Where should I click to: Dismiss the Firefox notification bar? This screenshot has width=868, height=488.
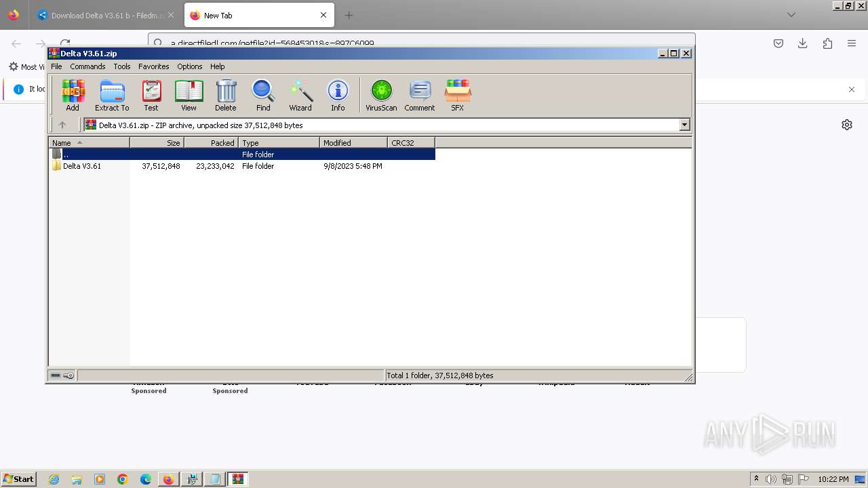pyautogui.click(x=852, y=89)
